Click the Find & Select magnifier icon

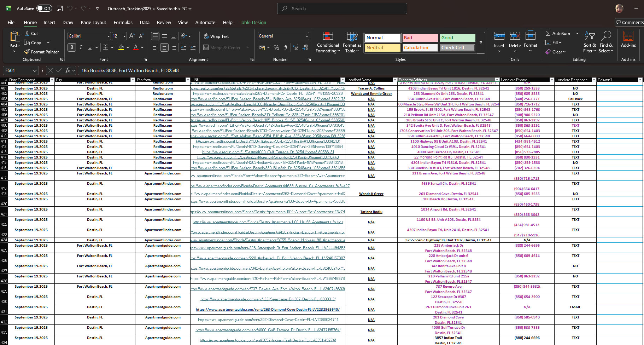pyautogui.click(x=606, y=36)
